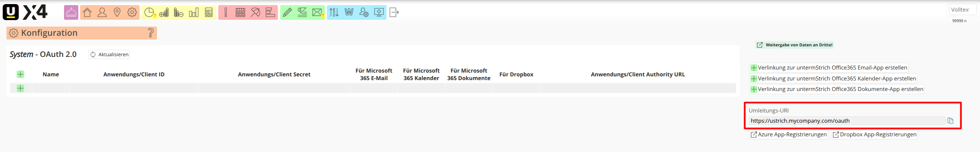This screenshot has width=980, height=152.
Task: Click the pencil edit icon
Action: coord(288,13)
